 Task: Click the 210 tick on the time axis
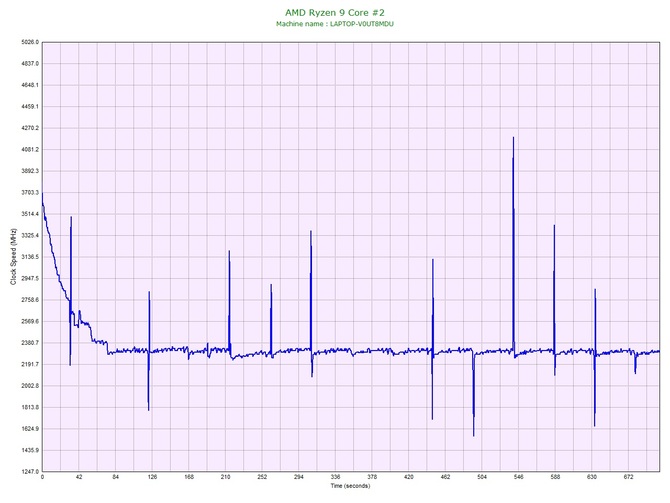pos(225,477)
